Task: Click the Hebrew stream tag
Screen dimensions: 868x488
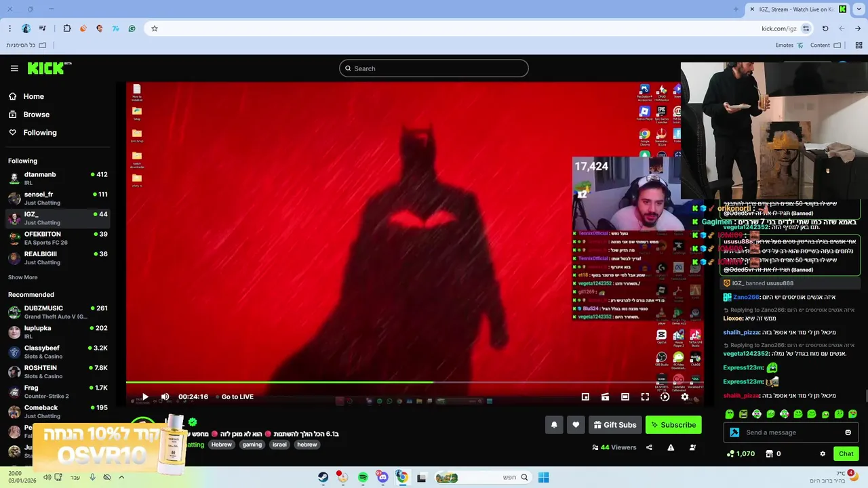Action: click(221, 445)
